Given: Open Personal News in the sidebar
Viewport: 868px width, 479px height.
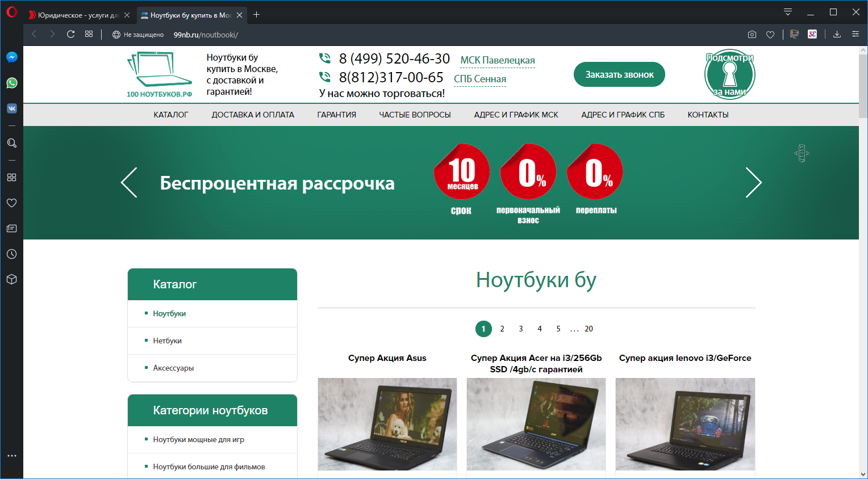Looking at the screenshot, I should [x=12, y=228].
